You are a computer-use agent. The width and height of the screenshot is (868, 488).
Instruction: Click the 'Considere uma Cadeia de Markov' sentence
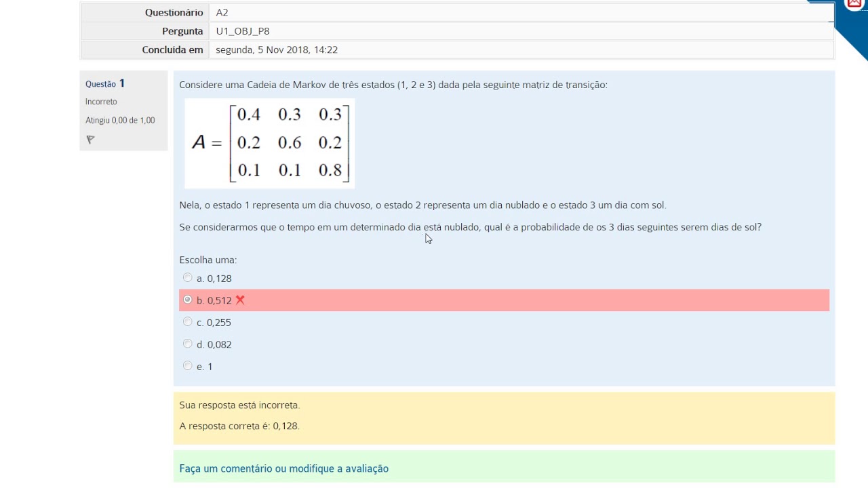click(393, 85)
